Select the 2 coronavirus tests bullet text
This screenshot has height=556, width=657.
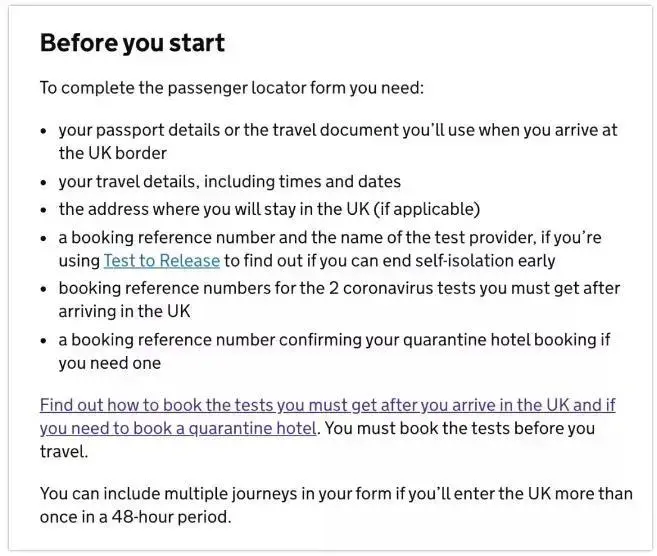338,288
